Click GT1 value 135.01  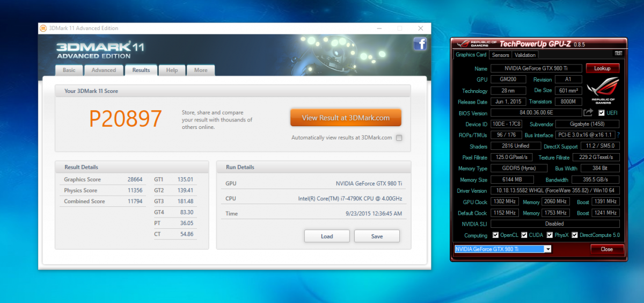185,179
